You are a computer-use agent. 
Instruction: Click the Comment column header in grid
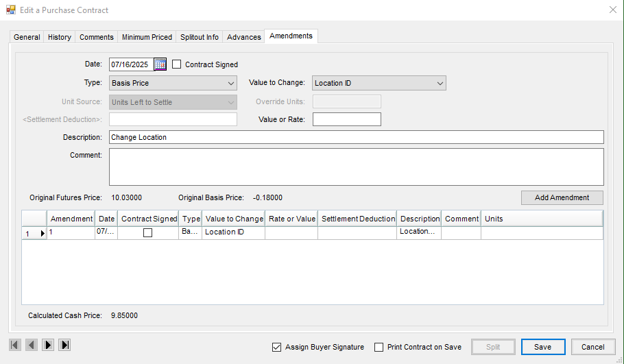pos(461,219)
